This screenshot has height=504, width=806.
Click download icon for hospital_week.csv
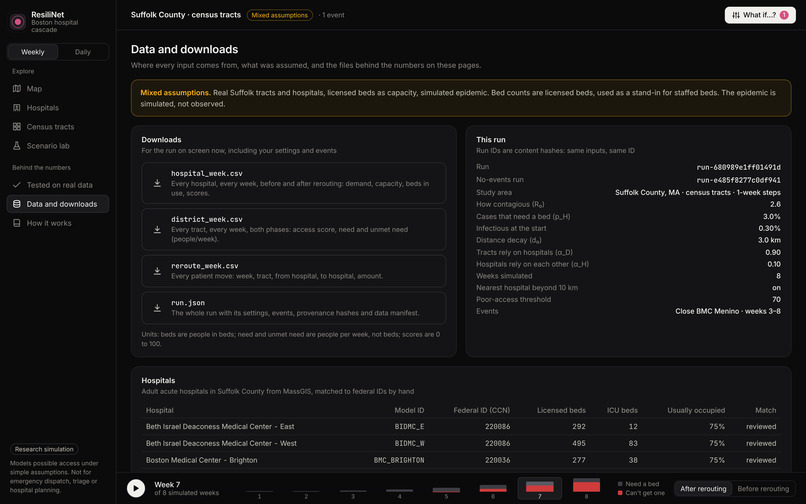coord(157,183)
